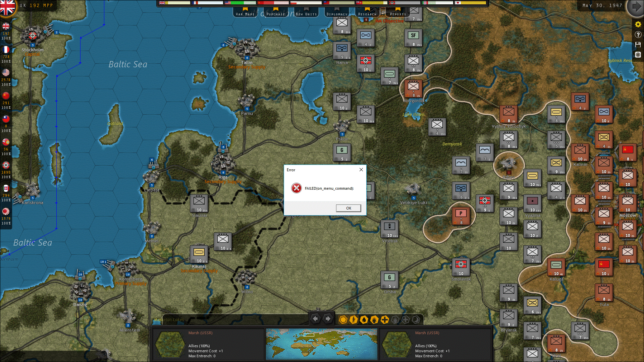
Task: Select the infantry unit at Siauliai
Action: (199, 203)
